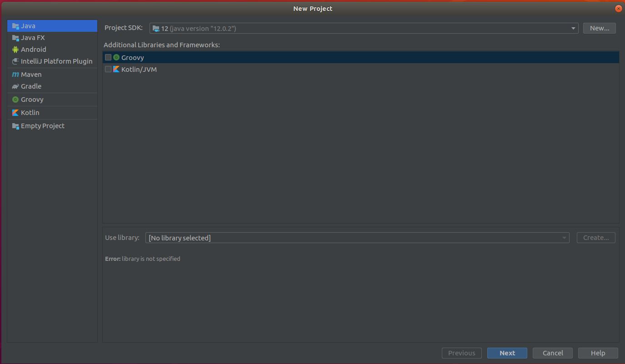Click 'Error: library is not specified' message
Viewport: 625px width, 364px height.
coord(143,259)
